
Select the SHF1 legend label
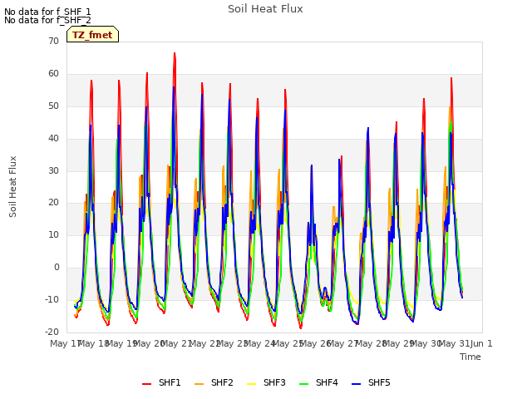[170, 382]
